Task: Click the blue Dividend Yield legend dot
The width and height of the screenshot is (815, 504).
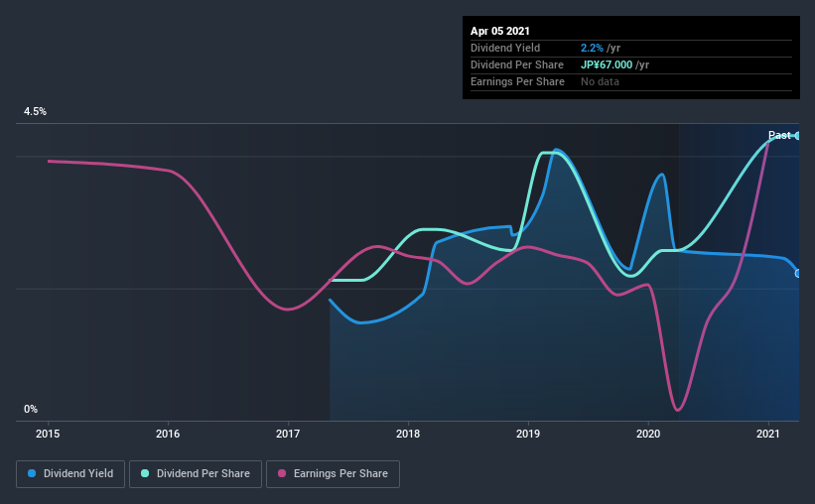Action: (32, 473)
